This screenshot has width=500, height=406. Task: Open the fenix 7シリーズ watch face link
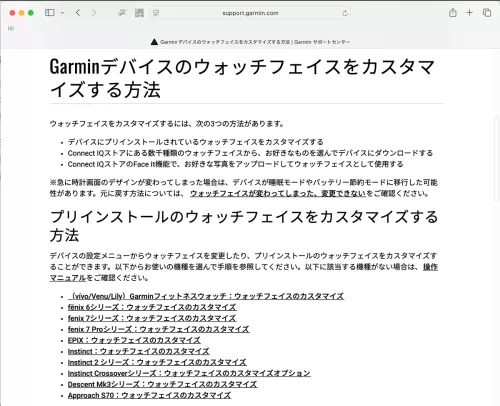click(152, 318)
